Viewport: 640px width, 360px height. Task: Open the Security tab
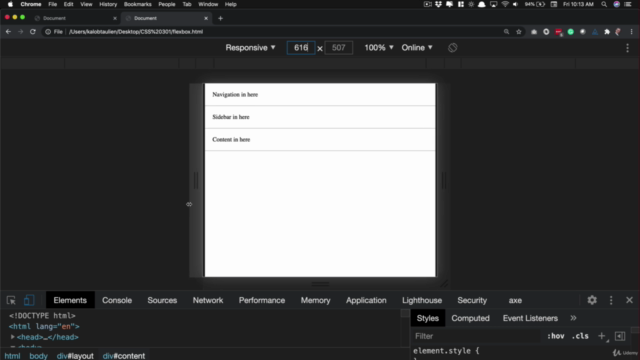point(472,300)
